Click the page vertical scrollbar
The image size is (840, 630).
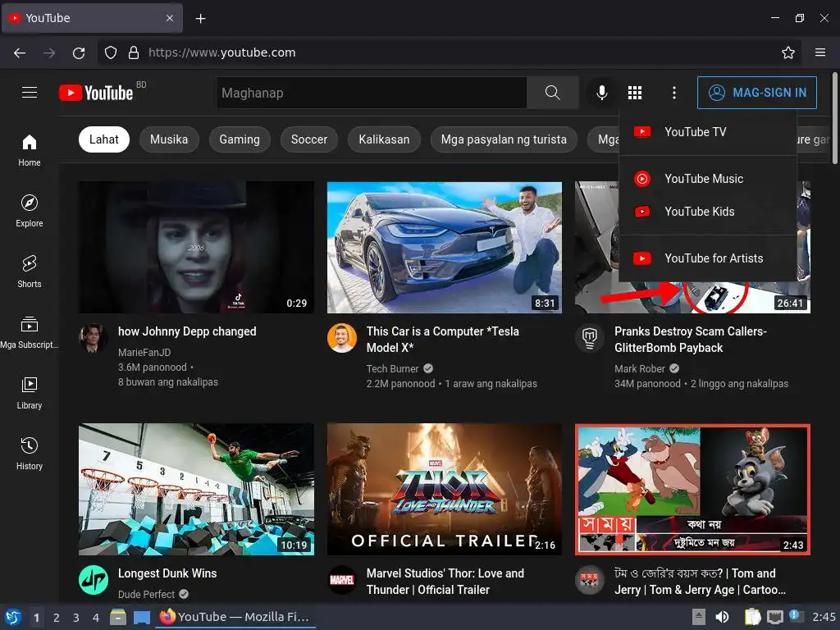[834, 119]
